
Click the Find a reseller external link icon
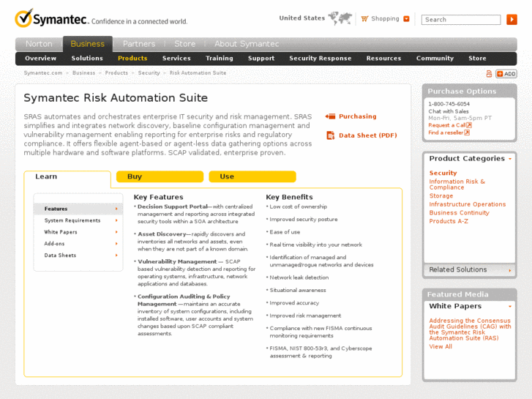point(467,133)
